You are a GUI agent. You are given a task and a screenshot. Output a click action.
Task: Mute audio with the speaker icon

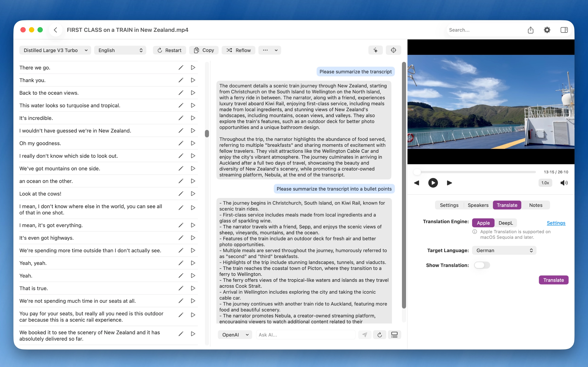click(x=564, y=183)
